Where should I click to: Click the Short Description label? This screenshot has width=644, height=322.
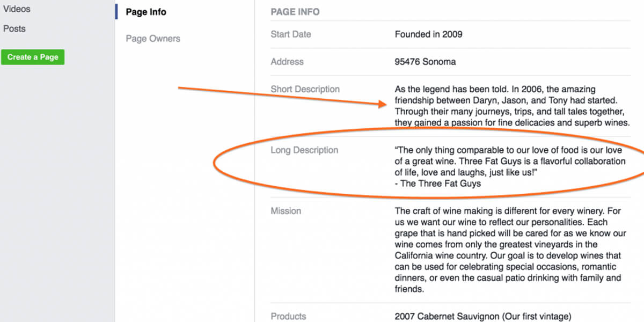pyautogui.click(x=305, y=89)
